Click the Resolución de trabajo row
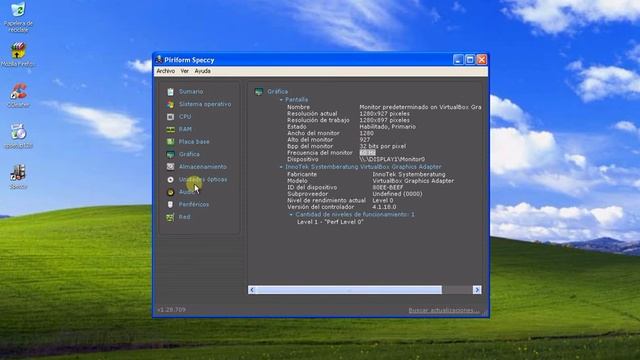This screenshot has width=640, height=360. click(348, 120)
